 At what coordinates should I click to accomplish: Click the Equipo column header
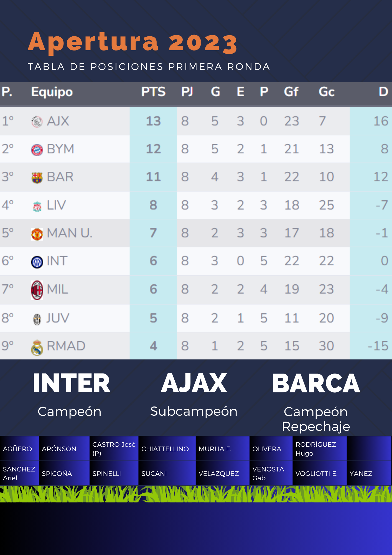point(52,92)
